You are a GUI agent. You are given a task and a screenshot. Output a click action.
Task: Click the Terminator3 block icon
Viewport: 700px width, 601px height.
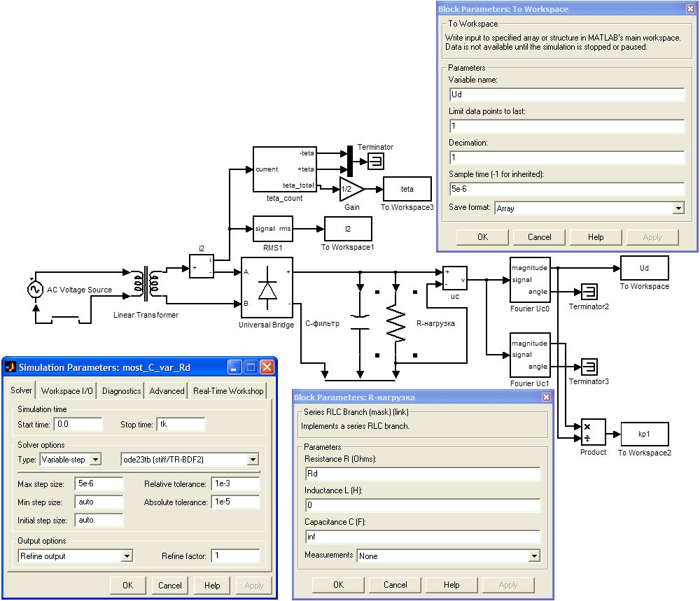coord(589,367)
